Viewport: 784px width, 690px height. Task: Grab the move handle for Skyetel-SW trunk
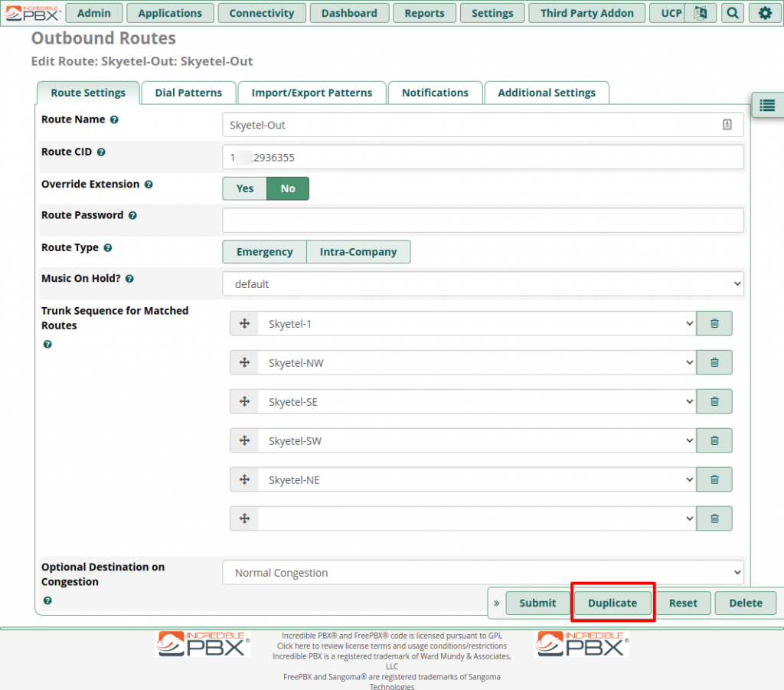[x=244, y=440]
